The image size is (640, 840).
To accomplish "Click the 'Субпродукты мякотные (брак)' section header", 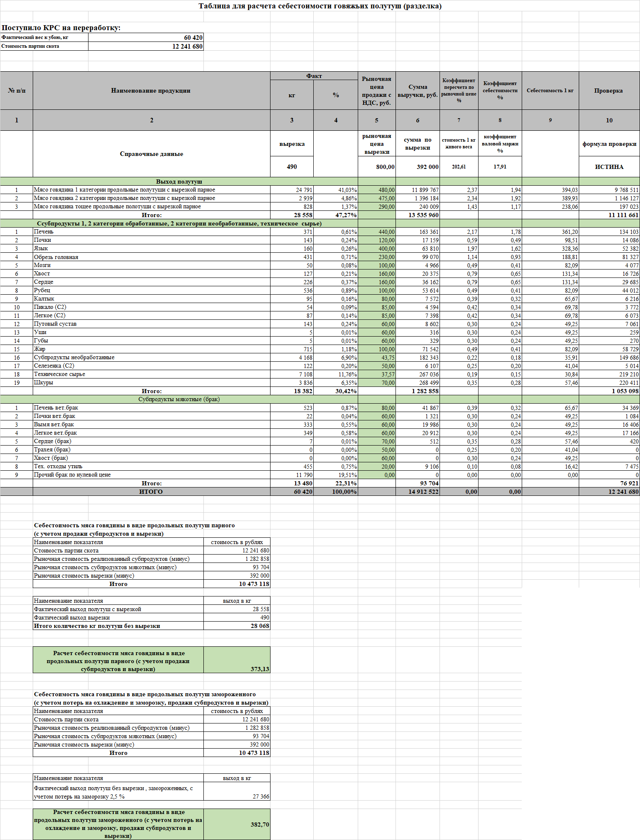I will tap(179, 399).
